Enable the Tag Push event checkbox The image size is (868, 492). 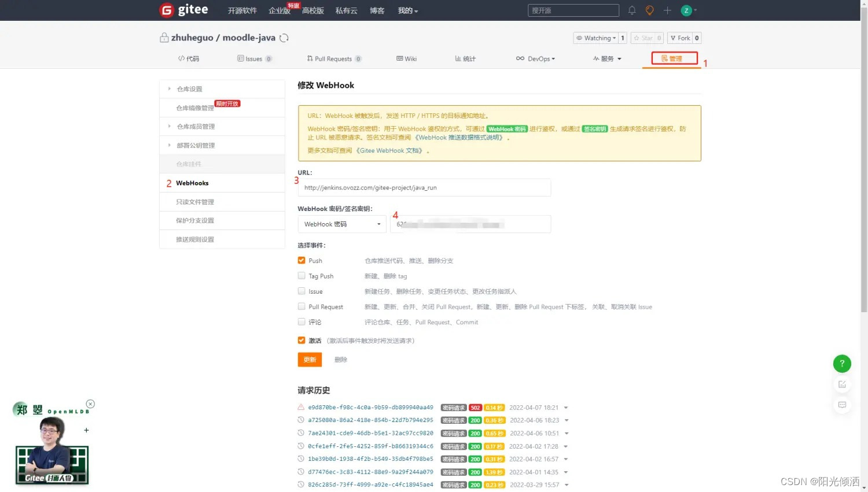pos(301,276)
